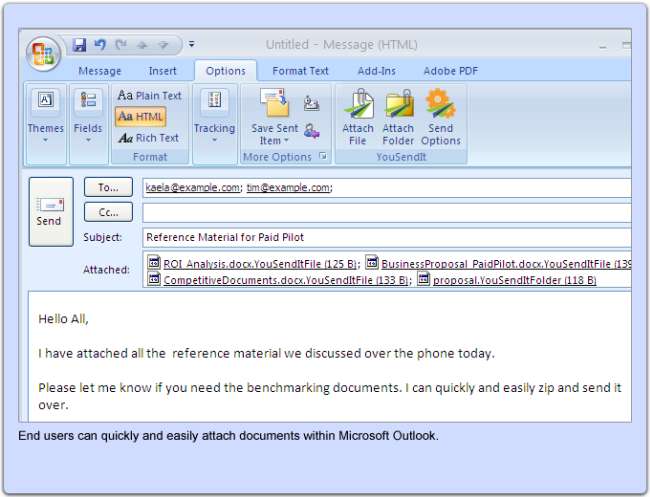Click the line 'I have attached all the reference material'
The height and width of the screenshot is (497, 650).
point(266,354)
